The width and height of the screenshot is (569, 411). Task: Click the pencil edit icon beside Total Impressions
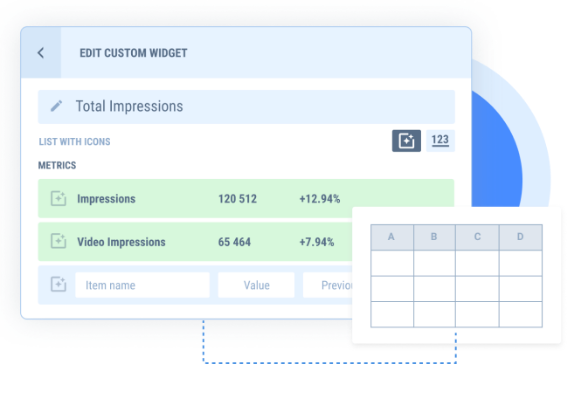click(56, 106)
